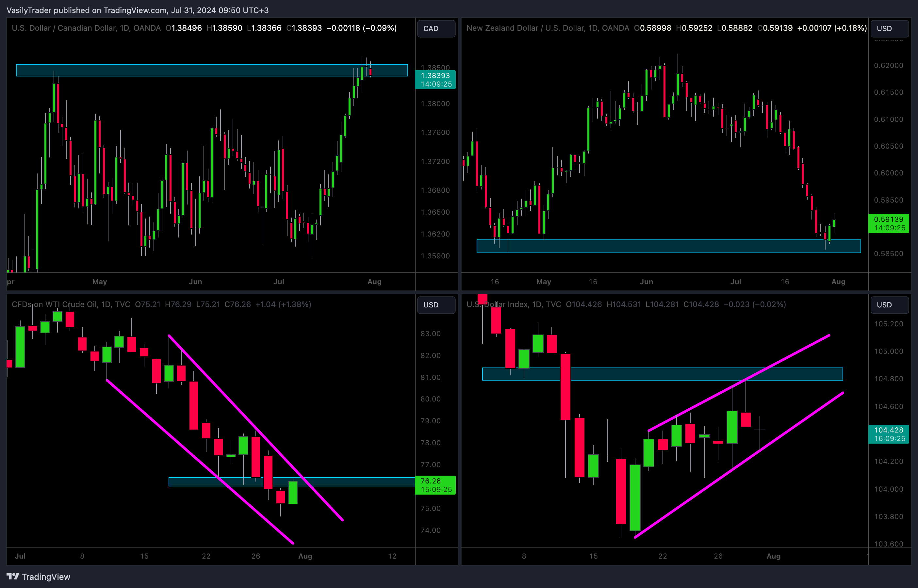Click the 74.00 price axis label
Viewport: 918px width, 588px height.
(x=431, y=531)
